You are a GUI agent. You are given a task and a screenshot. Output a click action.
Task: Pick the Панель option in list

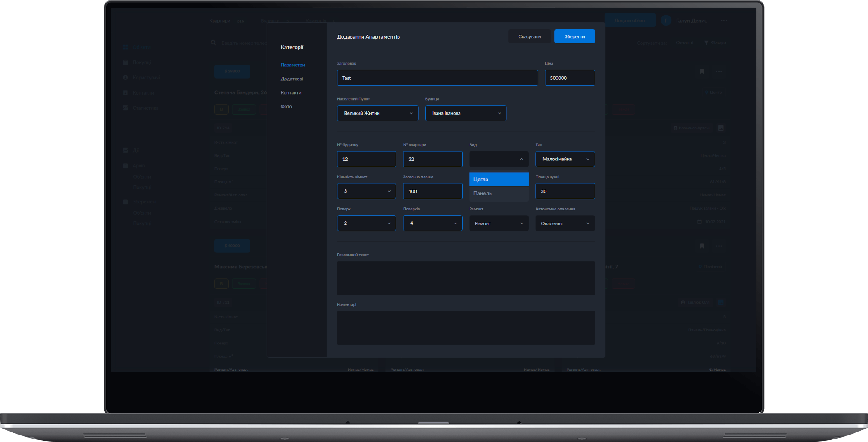(x=498, y=193)
